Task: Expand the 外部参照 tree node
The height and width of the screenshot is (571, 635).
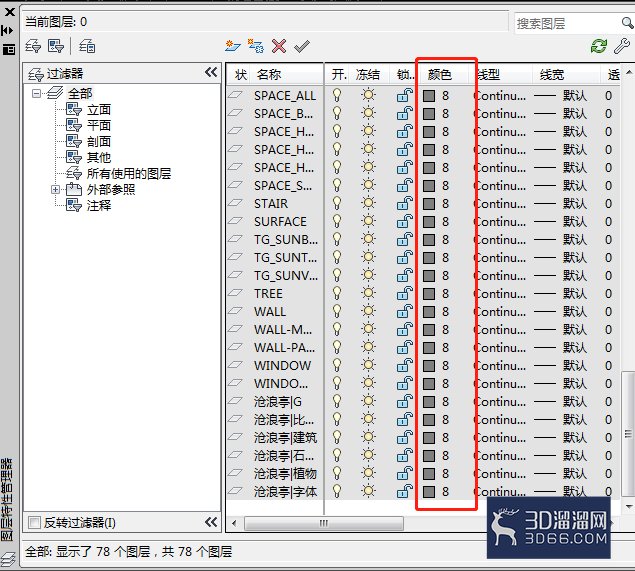Action: 55,190
